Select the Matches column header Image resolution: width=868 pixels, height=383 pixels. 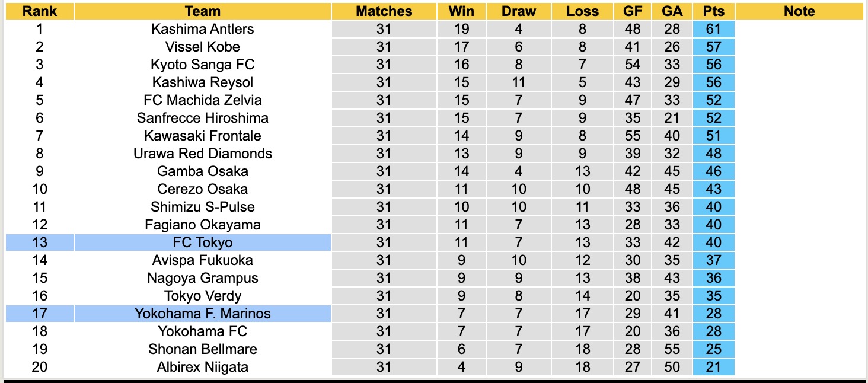[x=384, y=11]
